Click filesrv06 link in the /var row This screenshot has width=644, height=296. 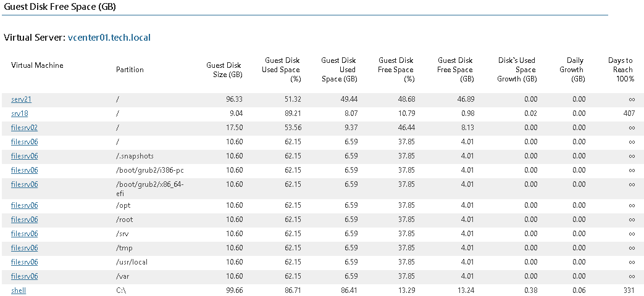click(24, 276)
